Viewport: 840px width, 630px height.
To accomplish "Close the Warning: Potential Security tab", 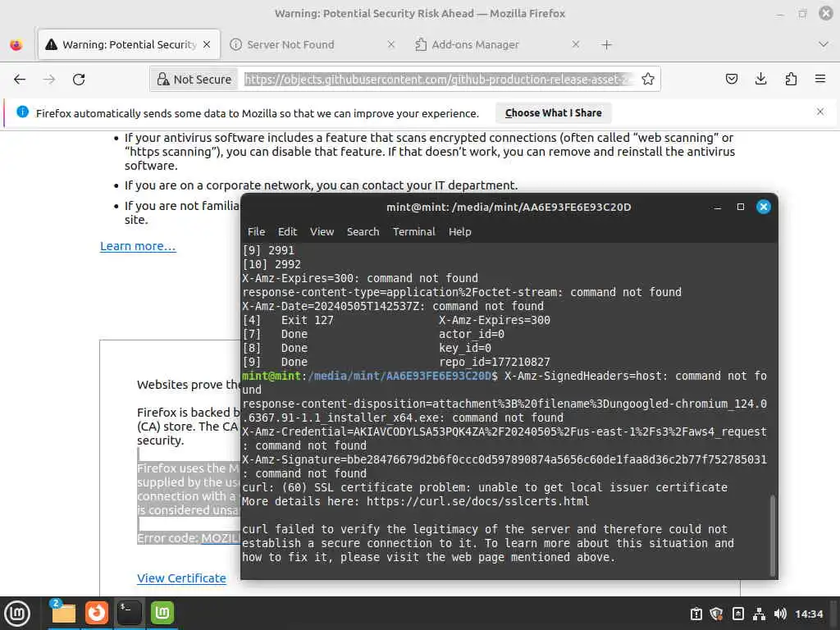I will pos(207,44).
